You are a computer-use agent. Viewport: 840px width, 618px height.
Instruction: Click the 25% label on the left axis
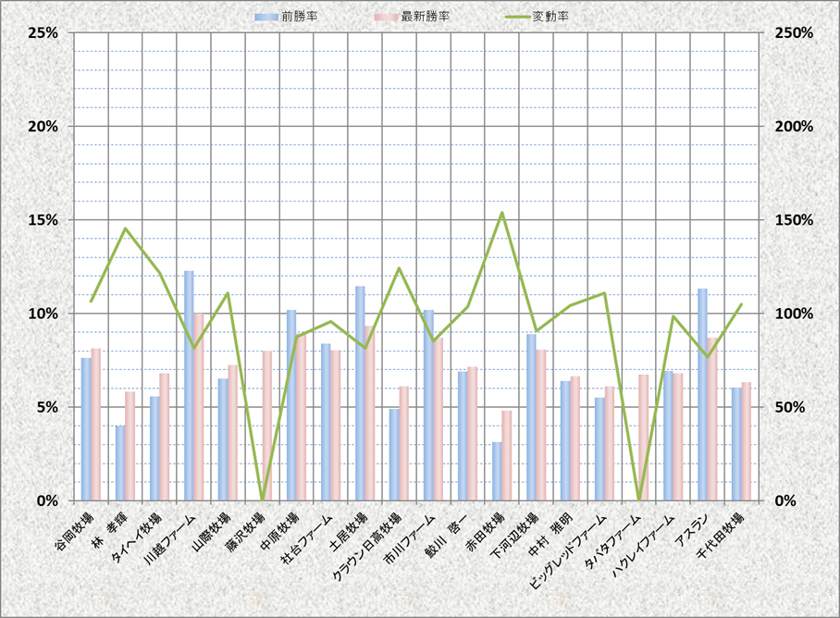[x=43, y=32]
